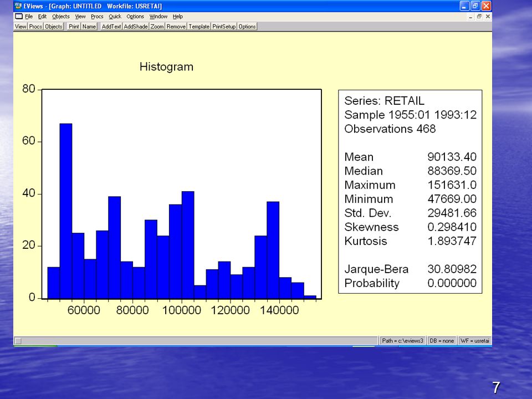Click the Kurtosis value 1.893747
532x399 pixels.
pyautogui.click(x=452, y=241)
